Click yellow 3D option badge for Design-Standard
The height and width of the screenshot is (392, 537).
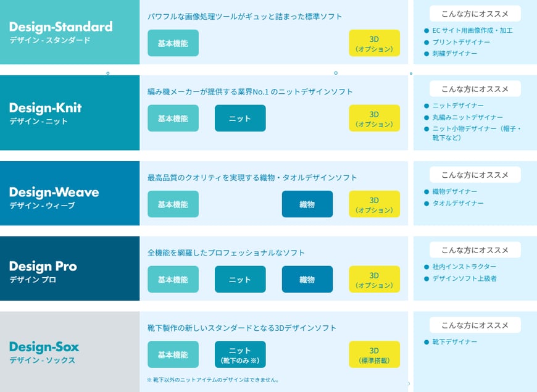pos(374,43)
